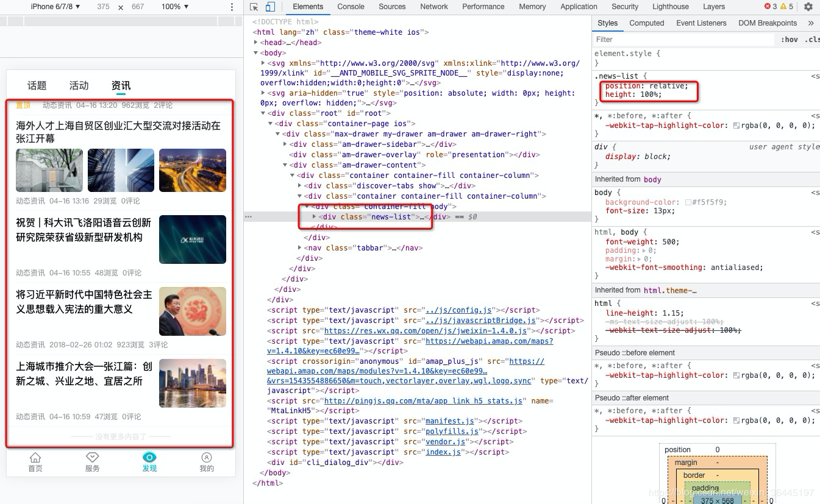This screenshot has width=820, height=504.
Task: Open the Lighthouse tab
Action: pyautogui.click(x=671, y=7)
